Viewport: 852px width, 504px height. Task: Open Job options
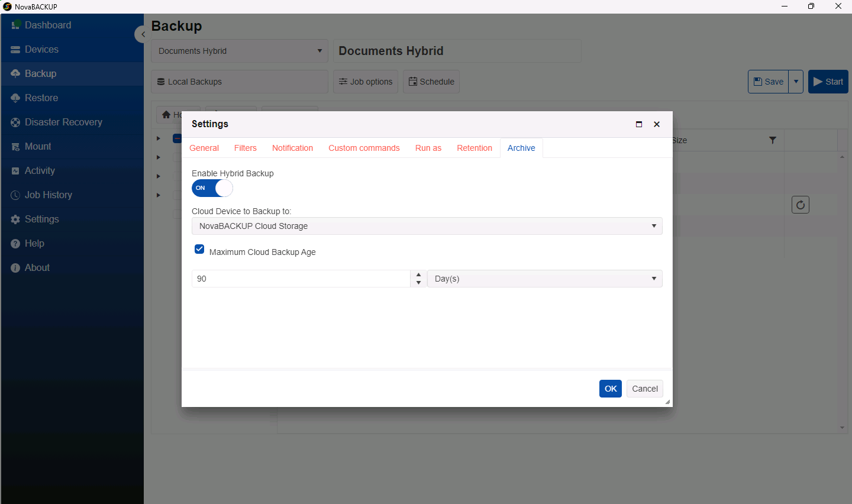click(x=366, y=82)
